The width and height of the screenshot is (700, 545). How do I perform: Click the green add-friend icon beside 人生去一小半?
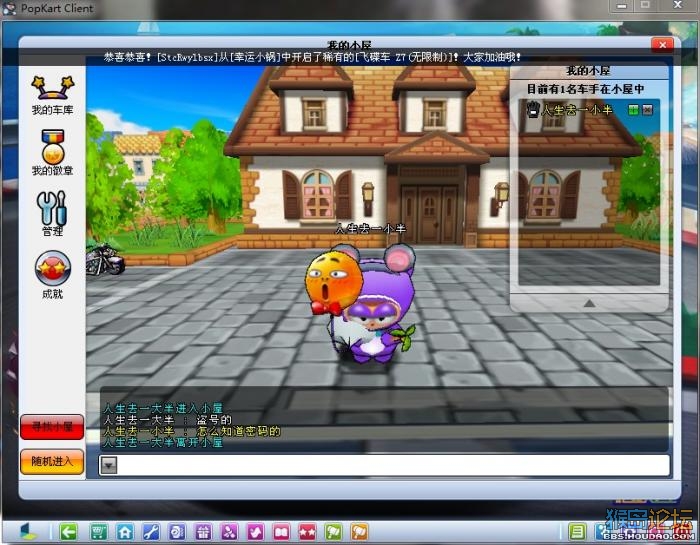tap(633, 110)
